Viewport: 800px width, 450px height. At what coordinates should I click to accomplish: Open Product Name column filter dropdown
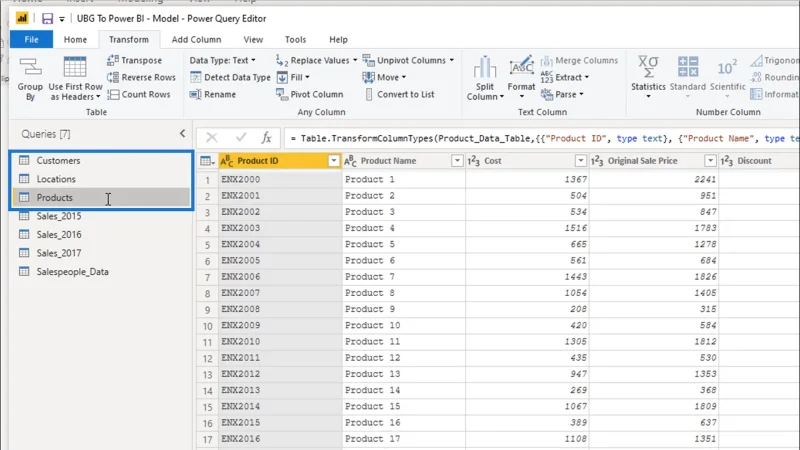[457, 161]
